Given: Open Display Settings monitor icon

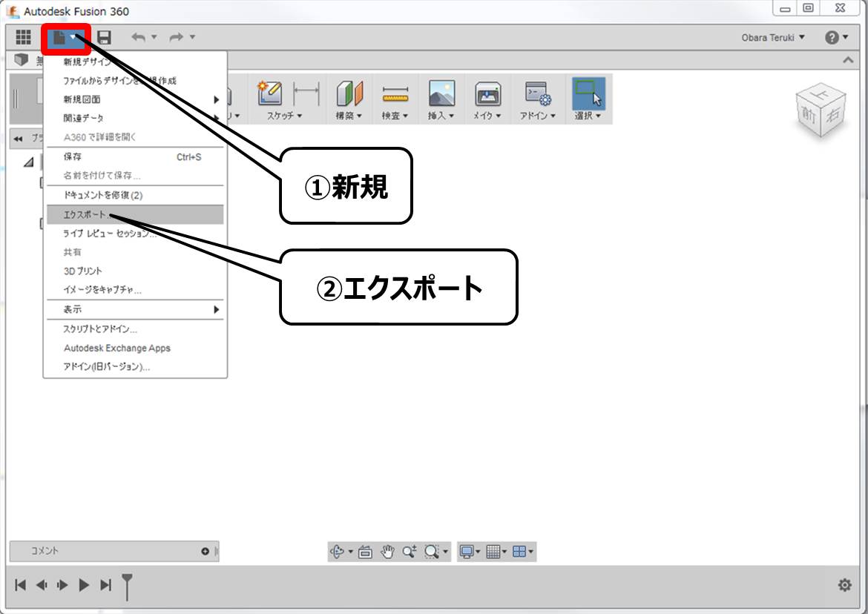Looking at the screenshot, I should [467, 552].
